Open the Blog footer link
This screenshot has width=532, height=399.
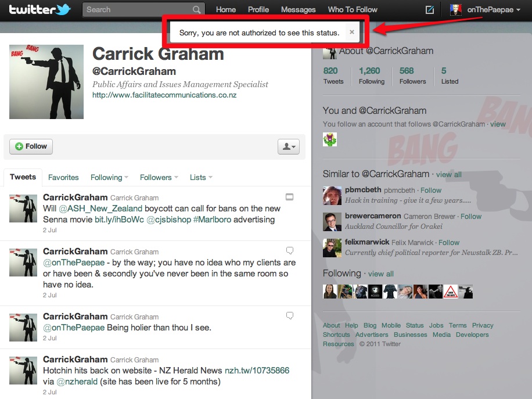click(x=370, y=325)
